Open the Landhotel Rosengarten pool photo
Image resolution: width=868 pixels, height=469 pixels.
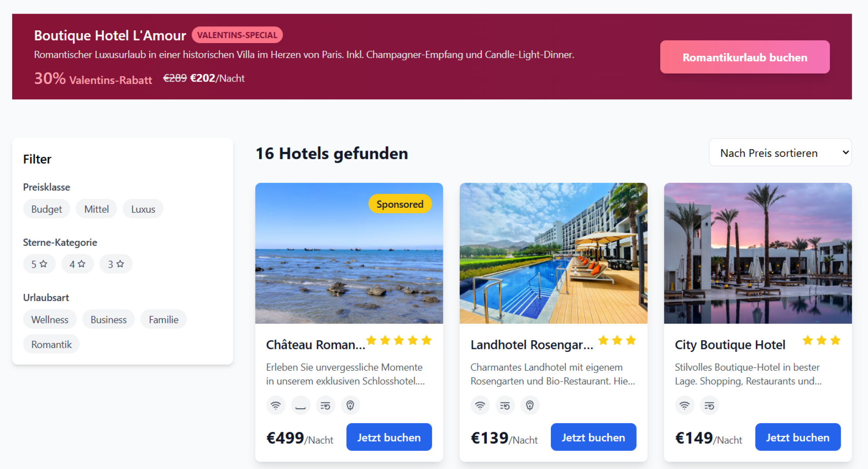[553, 253]
